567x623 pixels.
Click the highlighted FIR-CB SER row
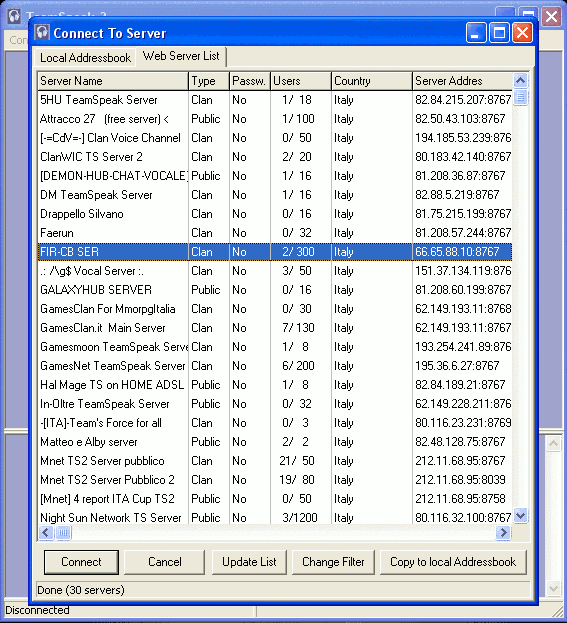coord(275,252)
